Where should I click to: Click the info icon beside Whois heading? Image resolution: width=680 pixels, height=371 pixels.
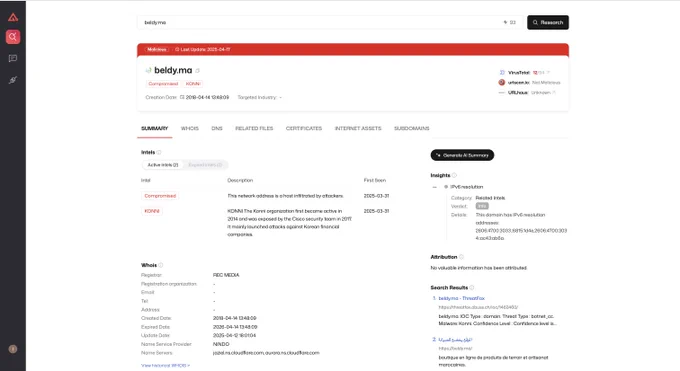pos(161,265)
